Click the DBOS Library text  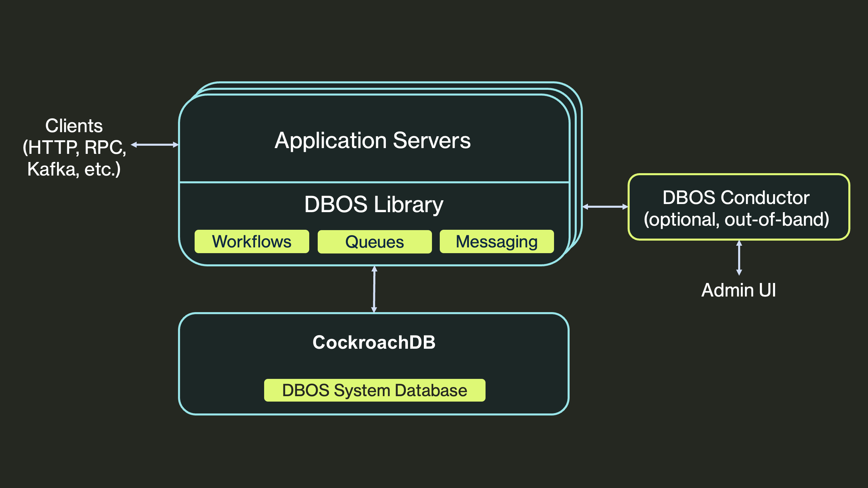click(374, 204)
